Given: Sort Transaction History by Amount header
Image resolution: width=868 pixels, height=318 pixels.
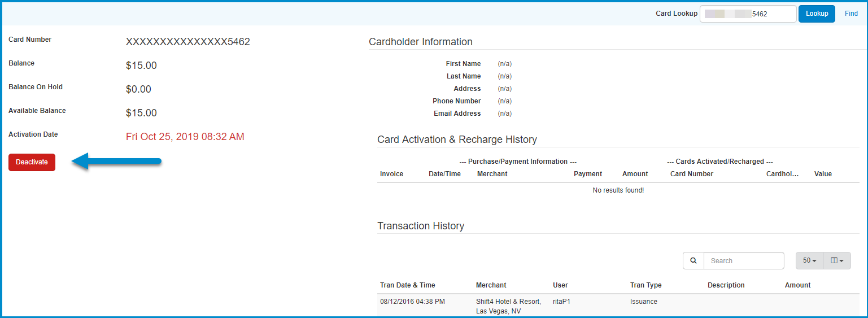Looking at the screenshot, I should click(x=797, y=285).
